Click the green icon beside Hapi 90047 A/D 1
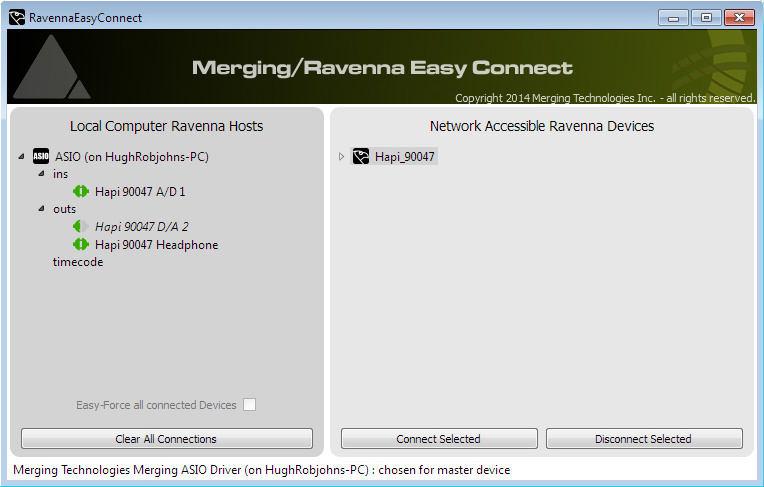764x487 pixels. (81, 191)
